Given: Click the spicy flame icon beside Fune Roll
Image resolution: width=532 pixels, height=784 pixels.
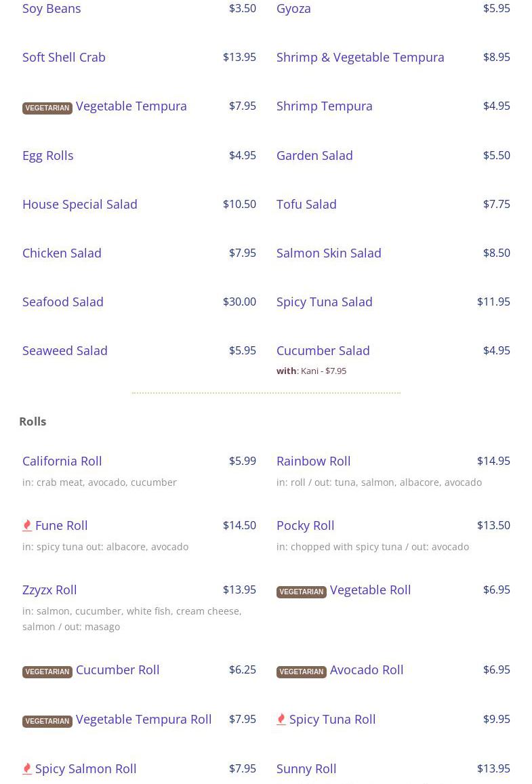Looking at the screenshot, I should click(27, 525).
